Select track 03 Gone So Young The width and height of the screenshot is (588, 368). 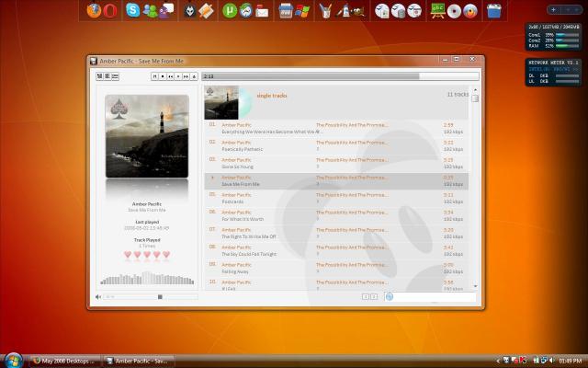(336, 164)
